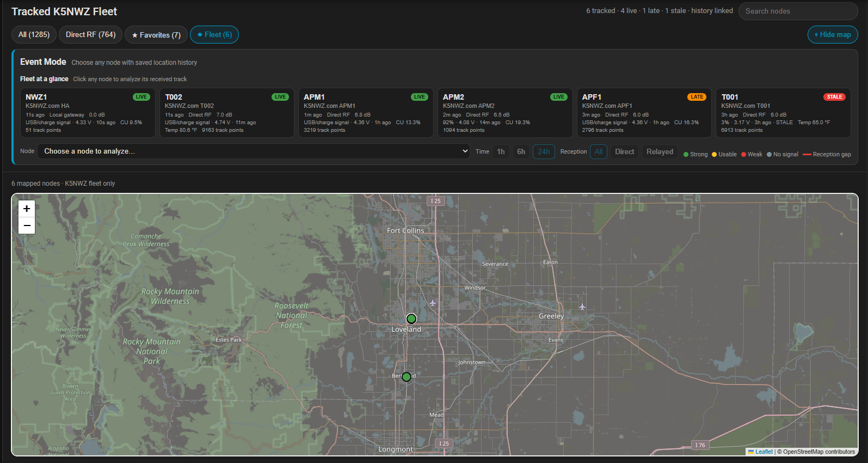Click the "6913 track points" value on T001
This screenshot has height=463, width=868.
click(742, 130)
